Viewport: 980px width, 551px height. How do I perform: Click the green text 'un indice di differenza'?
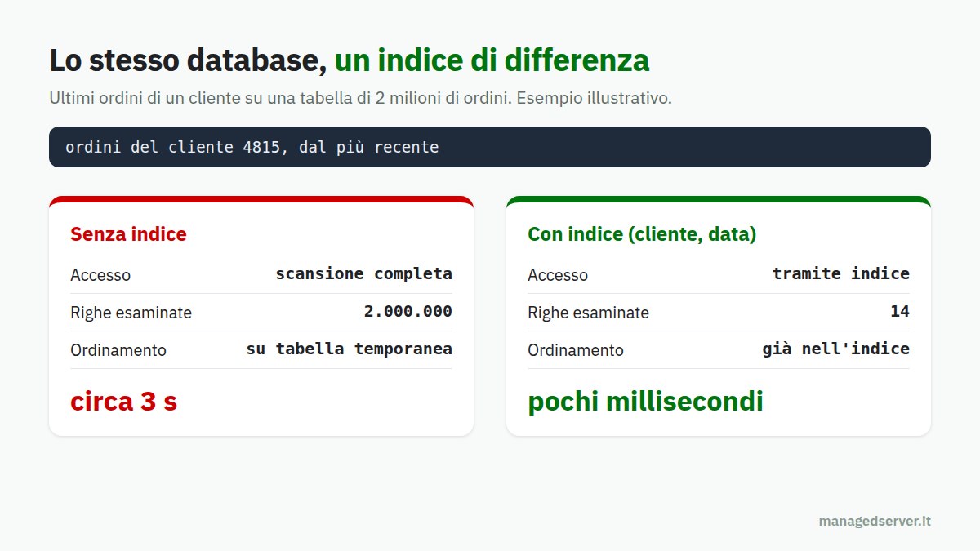(492, 61)
